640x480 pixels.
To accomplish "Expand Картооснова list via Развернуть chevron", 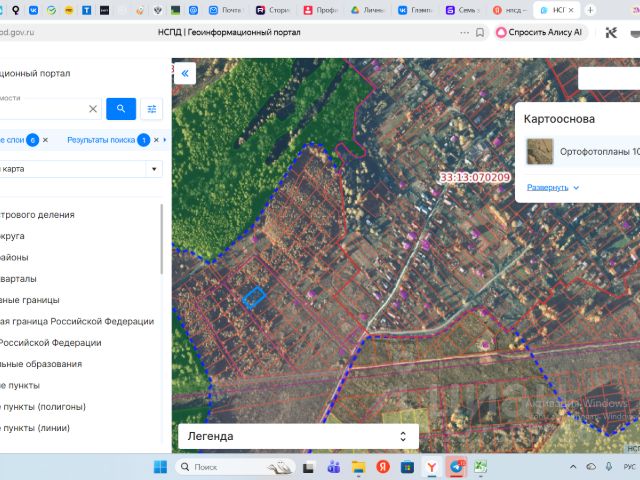I will coord(576,188).
